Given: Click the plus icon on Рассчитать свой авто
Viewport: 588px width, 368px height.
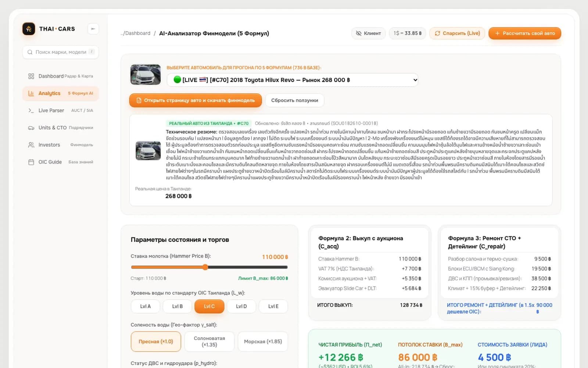Looking at the screenshot, I should click(x=497, y=33).
